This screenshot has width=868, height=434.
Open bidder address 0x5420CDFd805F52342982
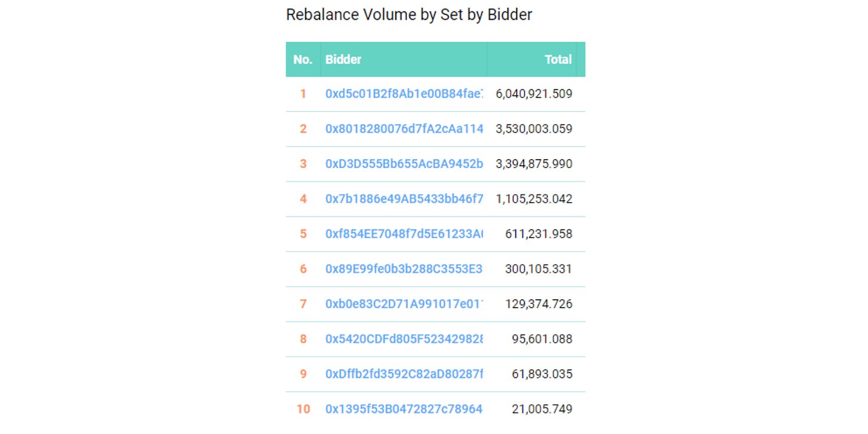point(404,339)
